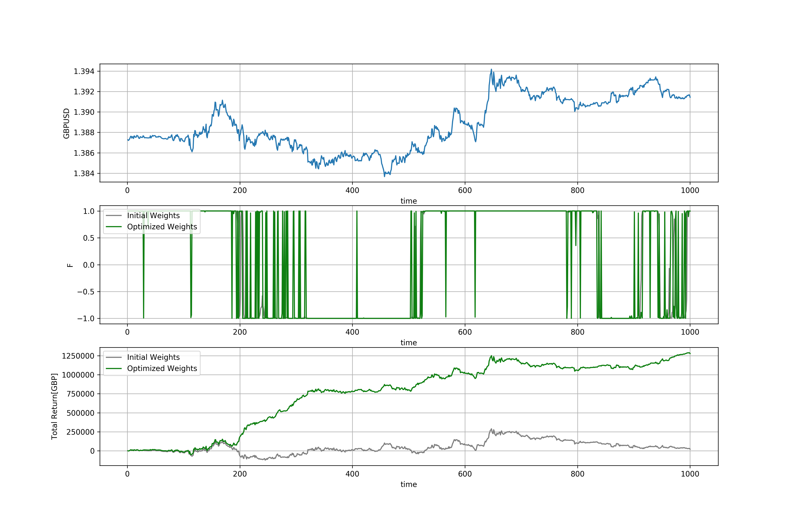The height and width of the screenshot is (532, 798).
Task: Click Initial Weights text in Total Return legend
Action: click(153, 357)
